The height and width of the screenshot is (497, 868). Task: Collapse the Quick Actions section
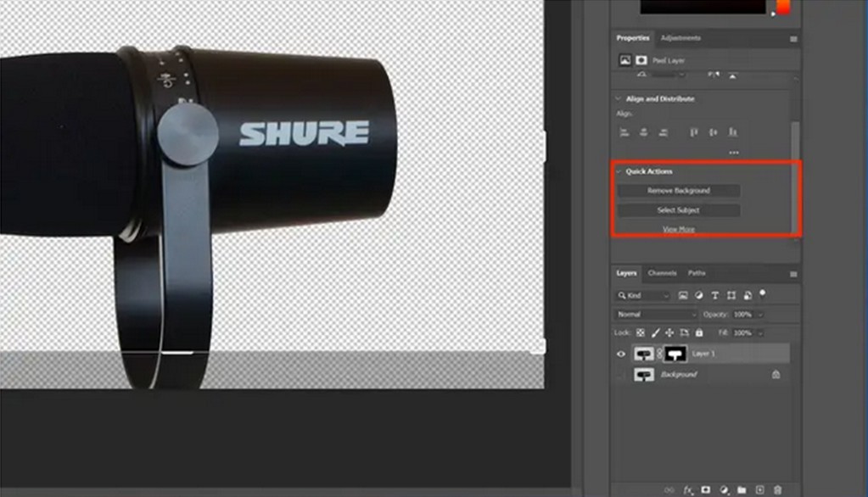click(x=619, y=171)
